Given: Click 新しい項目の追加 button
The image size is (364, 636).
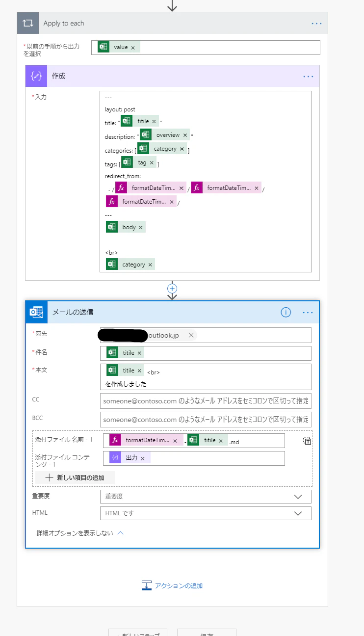Looking at the screenshot, I should (x=75, y=477).
